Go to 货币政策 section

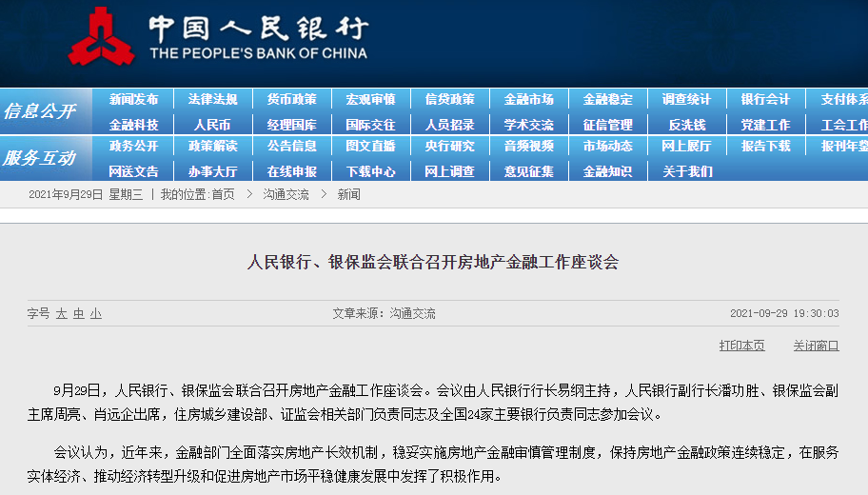292,100
